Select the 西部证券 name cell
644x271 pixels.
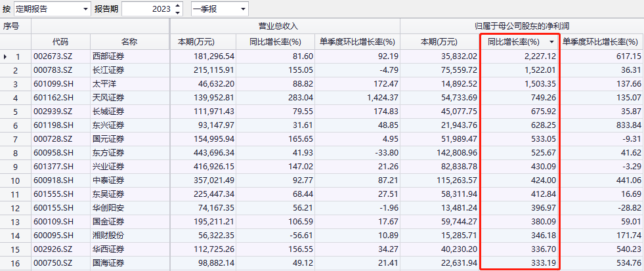(x=107, y=57)
